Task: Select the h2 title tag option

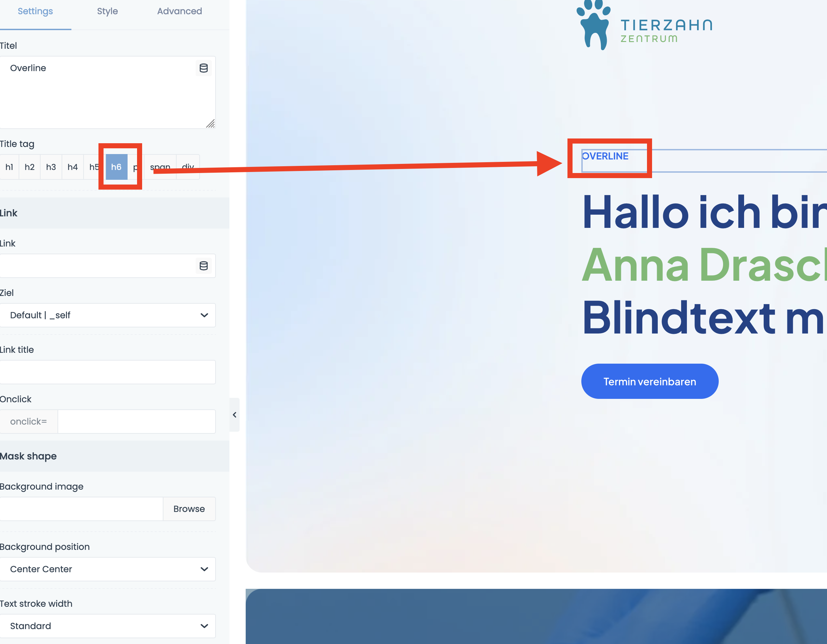Action: click(x=29, y=167)
